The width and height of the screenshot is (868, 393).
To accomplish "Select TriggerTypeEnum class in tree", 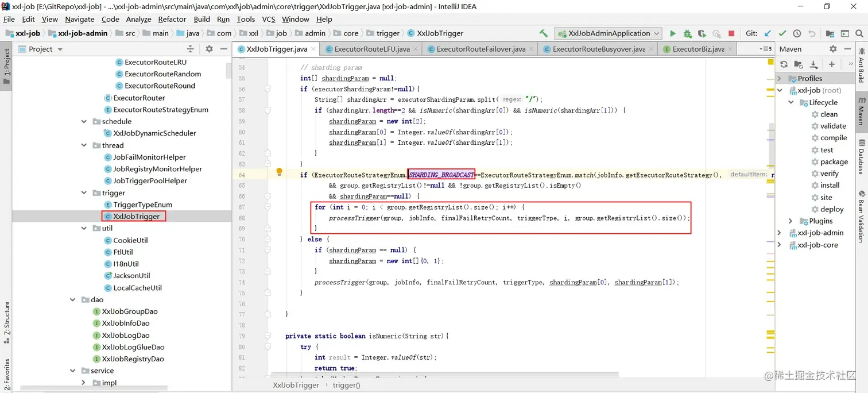I will 142,205.
